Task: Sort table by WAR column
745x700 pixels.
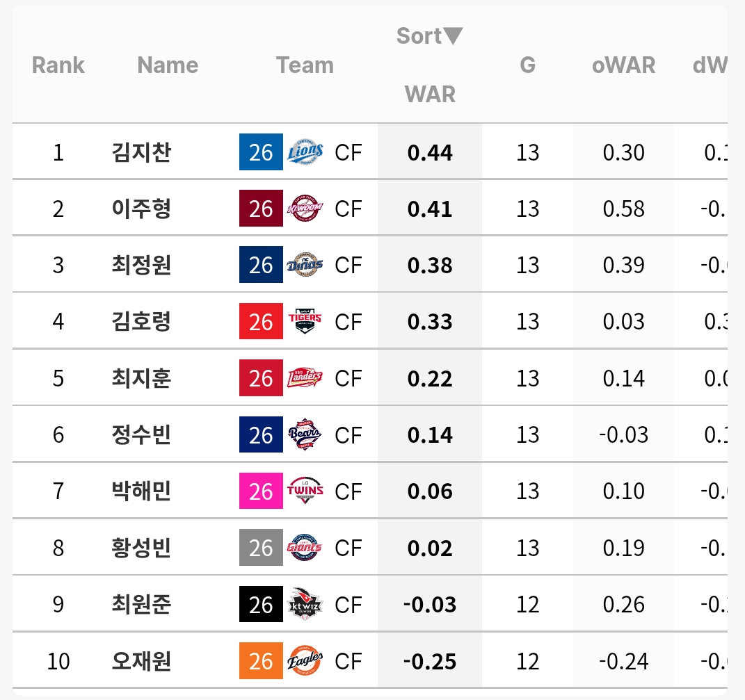Action: (x=430, y=94)
